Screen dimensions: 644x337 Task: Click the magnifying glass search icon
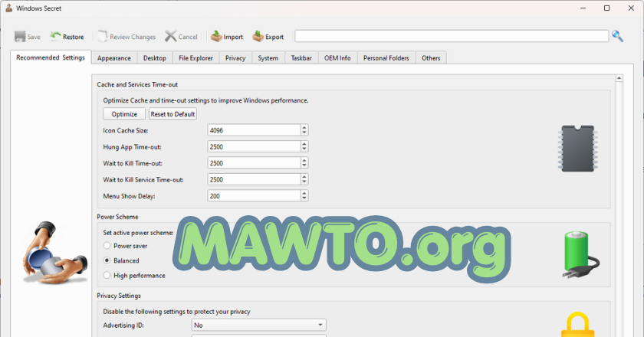click(617, 36)
